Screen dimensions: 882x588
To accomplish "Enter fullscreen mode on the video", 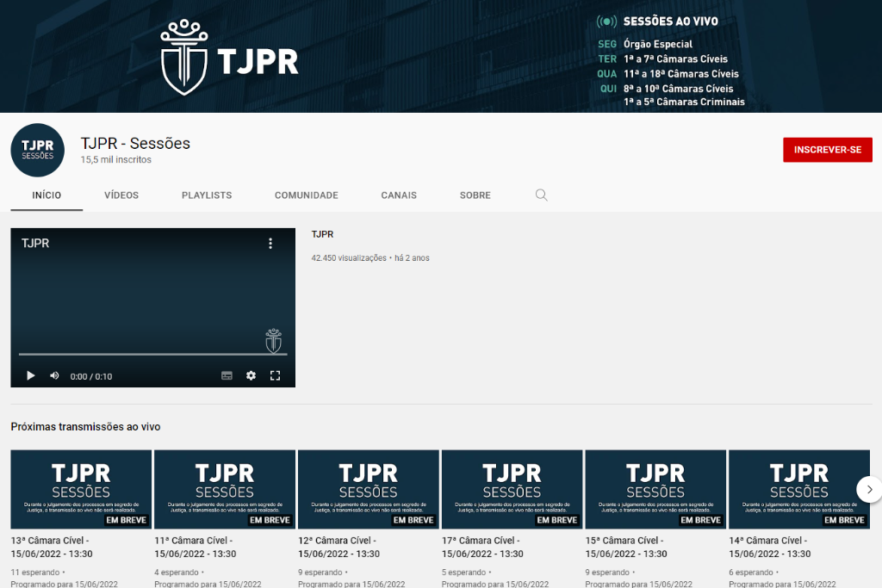I will [275, 375].
